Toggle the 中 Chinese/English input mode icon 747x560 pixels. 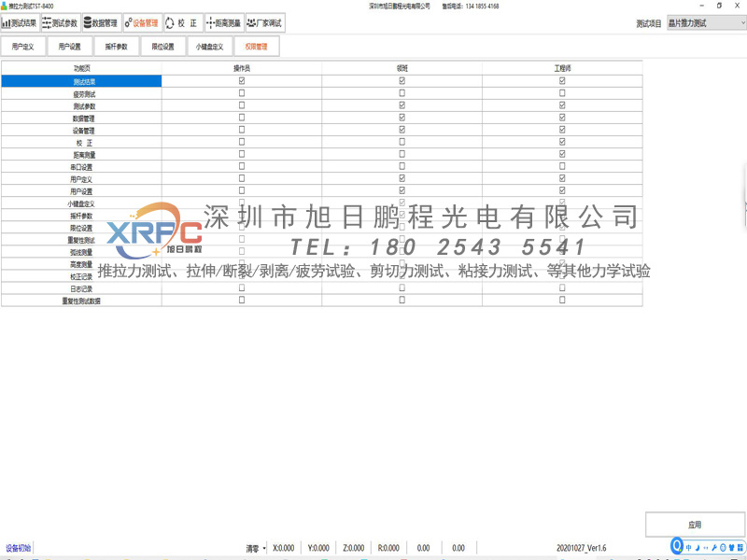[x=688, y=548]
